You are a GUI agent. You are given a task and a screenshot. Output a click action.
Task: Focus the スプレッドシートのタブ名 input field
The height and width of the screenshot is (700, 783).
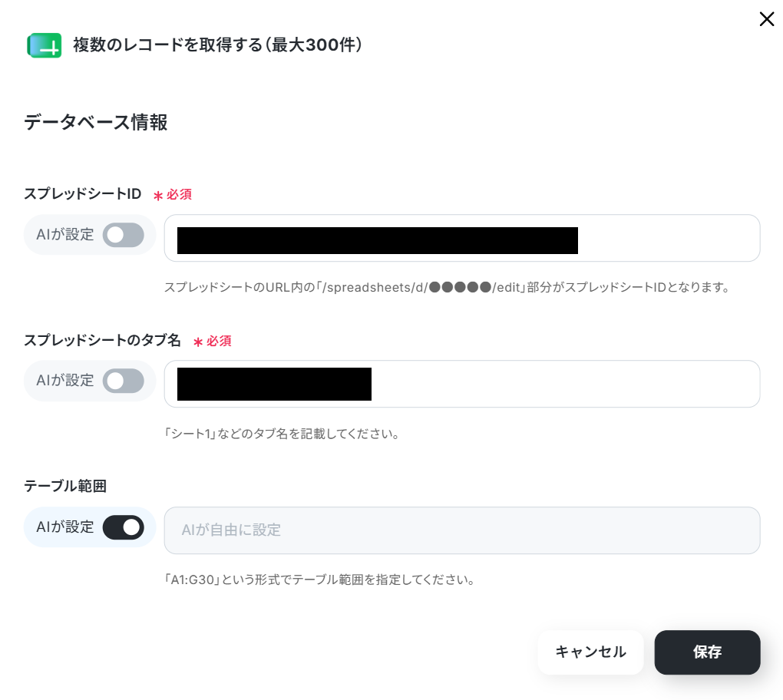coord(462,384)
